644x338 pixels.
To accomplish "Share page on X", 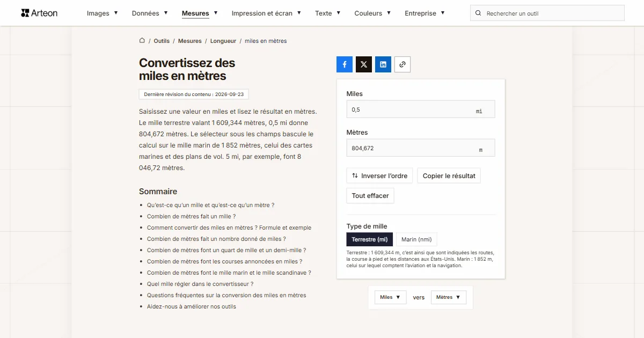I will (364, 64).
